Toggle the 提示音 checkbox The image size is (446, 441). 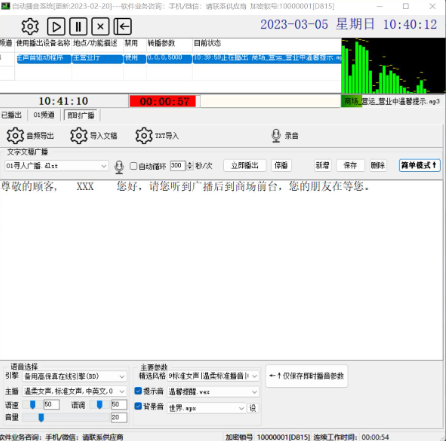[x=138, y=391]
